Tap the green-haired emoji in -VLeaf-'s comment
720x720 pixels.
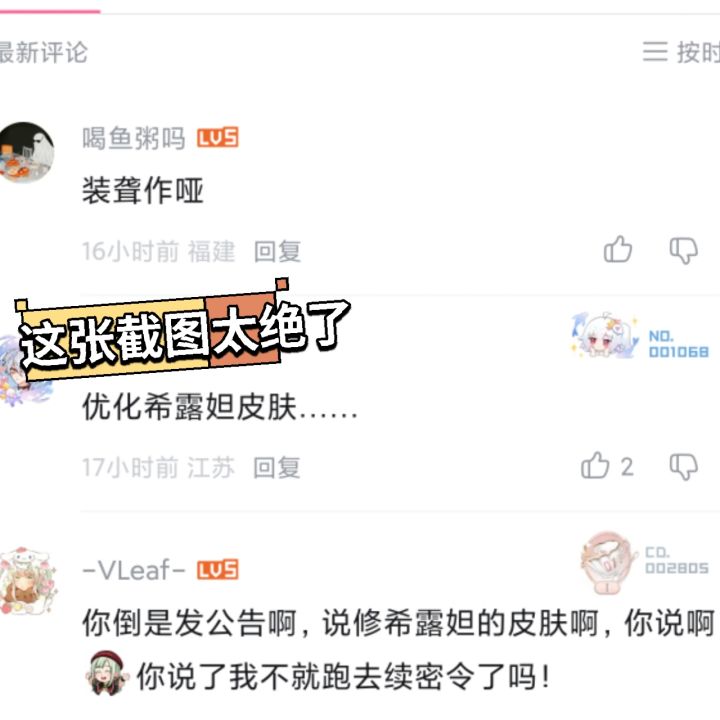point(106,673)
